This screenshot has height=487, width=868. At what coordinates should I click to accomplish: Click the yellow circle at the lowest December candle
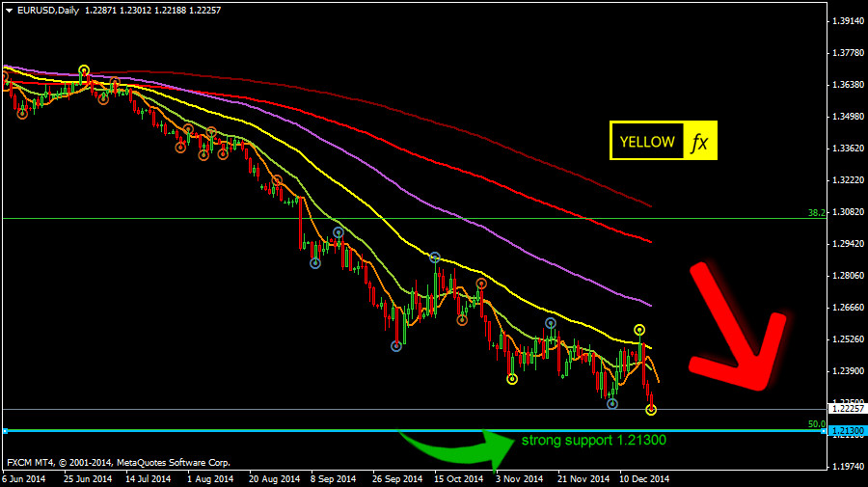pyautogui.click(x=651, y=410)
